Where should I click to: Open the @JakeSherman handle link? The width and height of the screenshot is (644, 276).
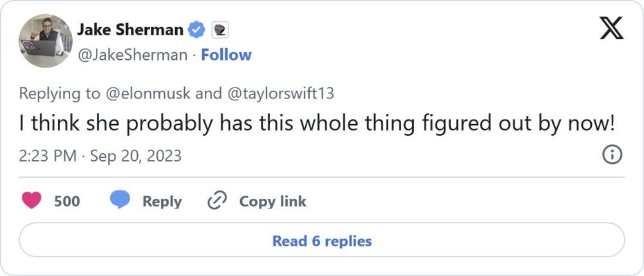(x=133, y=55)
